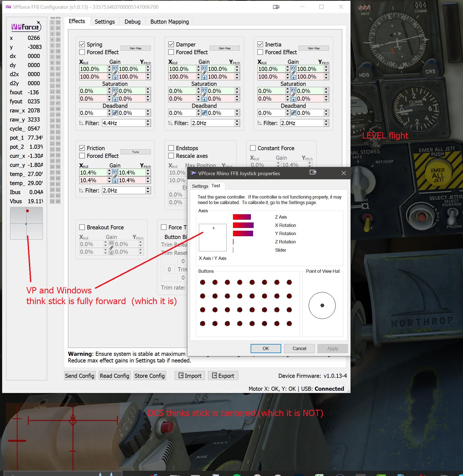Toggle the Spring gain XY link icon
Viewport: 463px width, 476px height.
115,68
